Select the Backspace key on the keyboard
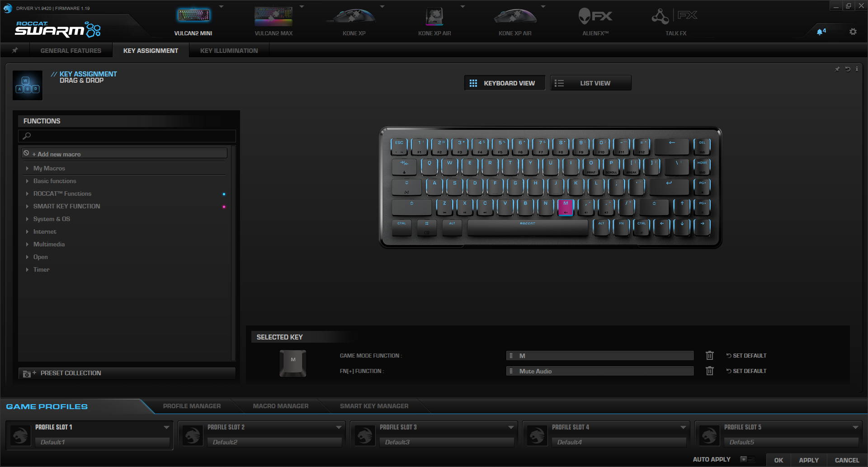The height and width of the screenshot is (467, 868). point(672,146)
